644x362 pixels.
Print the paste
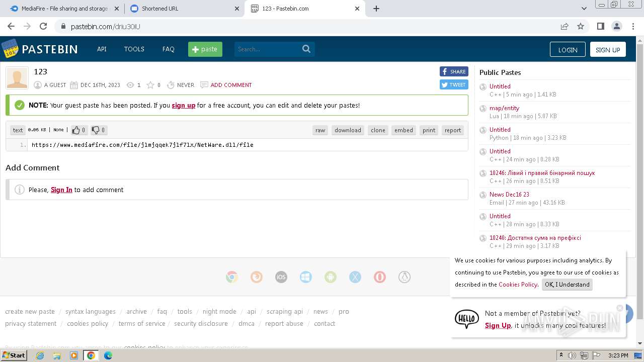[429, 130]
